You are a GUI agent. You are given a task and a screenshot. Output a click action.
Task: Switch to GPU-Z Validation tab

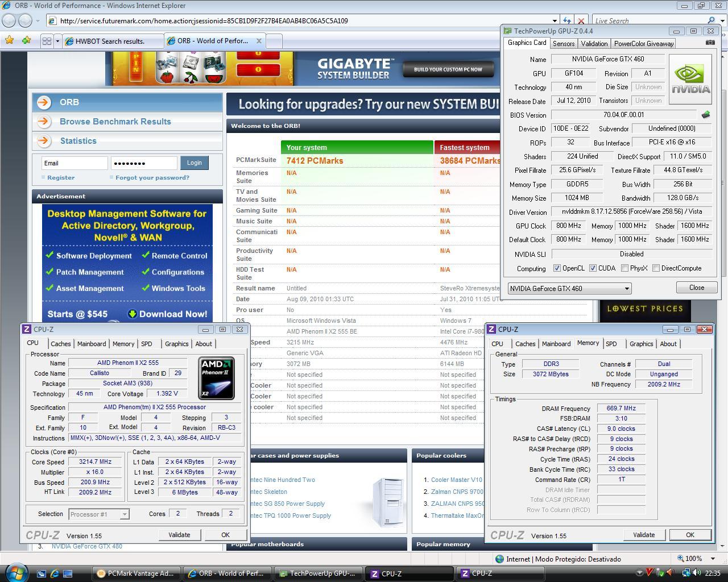tap(594, 43)
